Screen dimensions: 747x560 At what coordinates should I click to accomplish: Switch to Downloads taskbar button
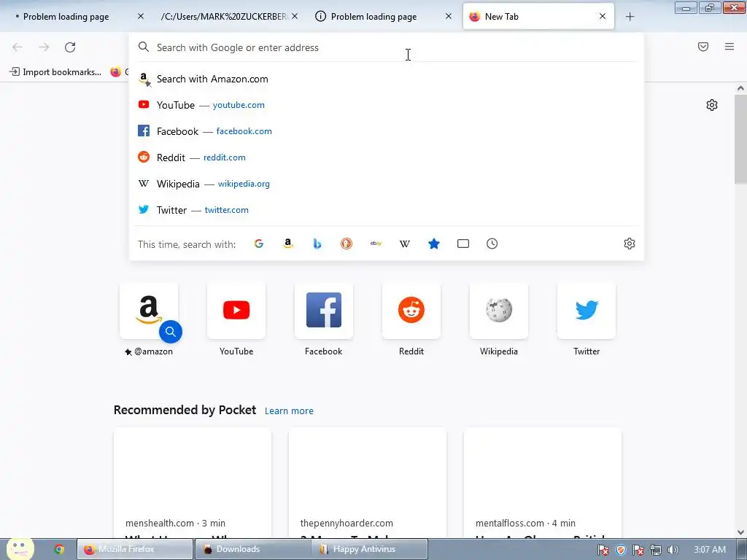point(252,549)
